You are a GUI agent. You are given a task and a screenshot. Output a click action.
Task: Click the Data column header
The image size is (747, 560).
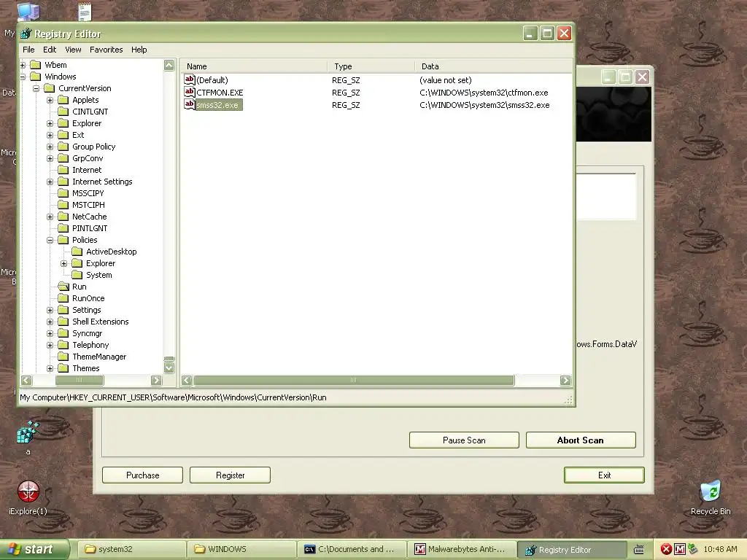coord(493,66)
